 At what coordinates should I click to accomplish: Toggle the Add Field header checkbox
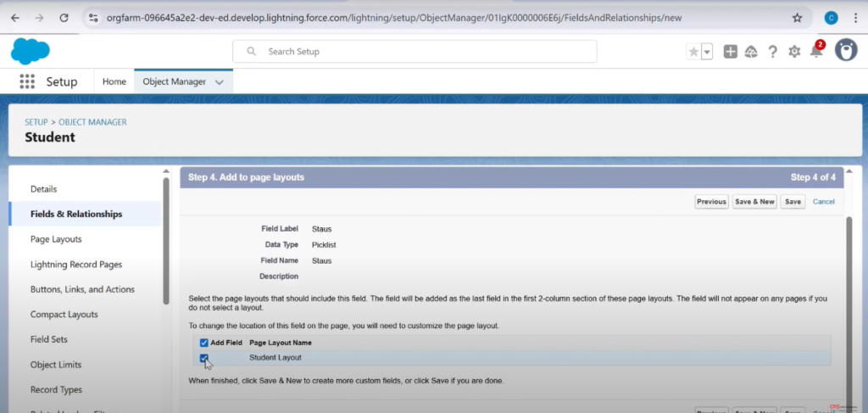[x=204, y=343]
